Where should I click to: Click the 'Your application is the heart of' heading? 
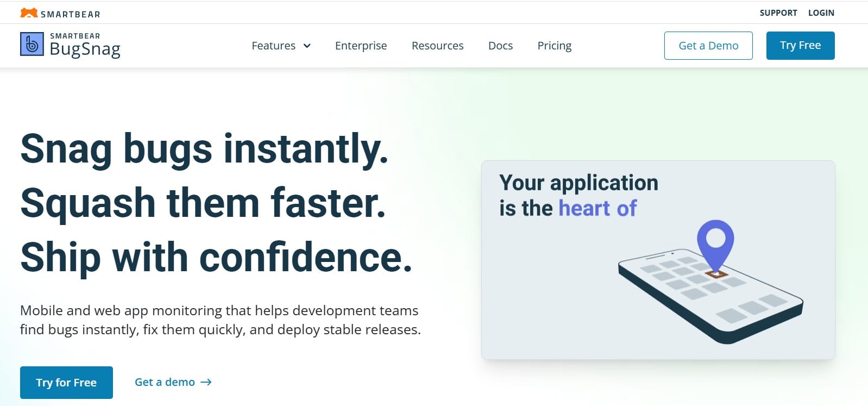(x=578, y=196)
